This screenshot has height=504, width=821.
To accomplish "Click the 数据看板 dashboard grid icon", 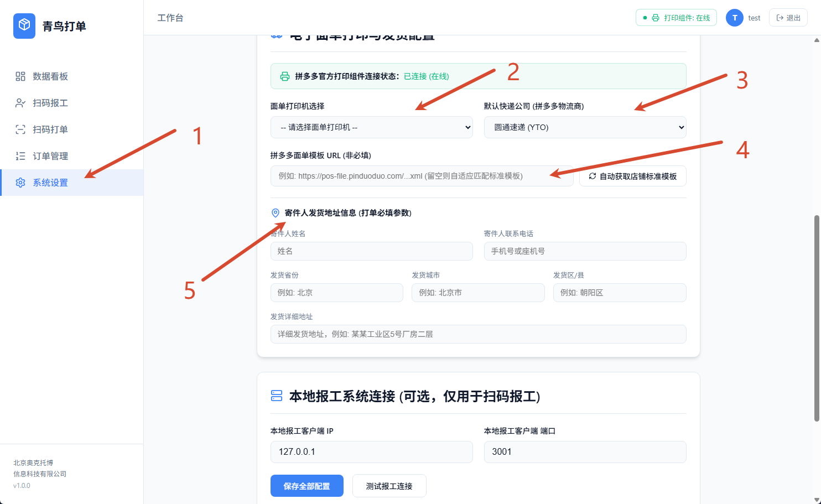I will tap(20, 76).
